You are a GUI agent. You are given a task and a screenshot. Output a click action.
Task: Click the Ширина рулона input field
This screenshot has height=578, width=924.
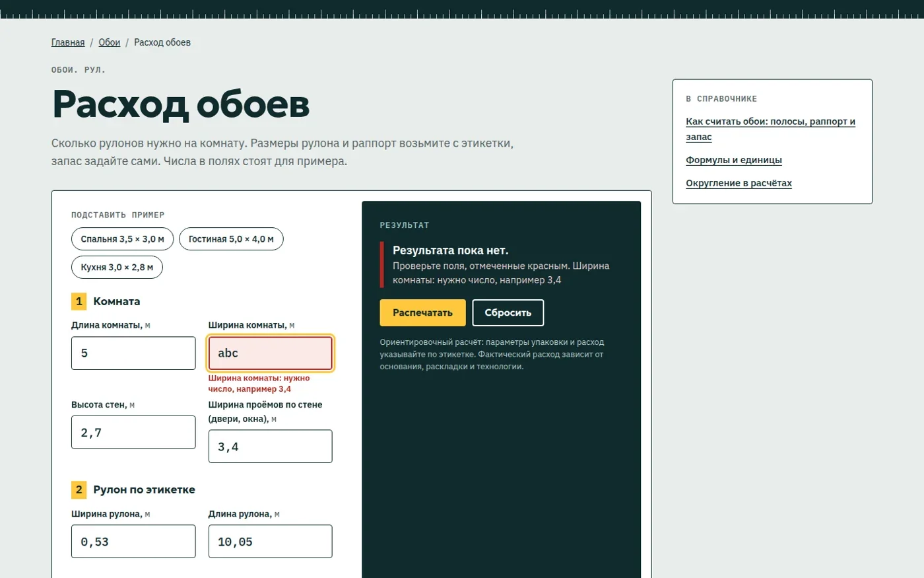(x=133, y=542)
